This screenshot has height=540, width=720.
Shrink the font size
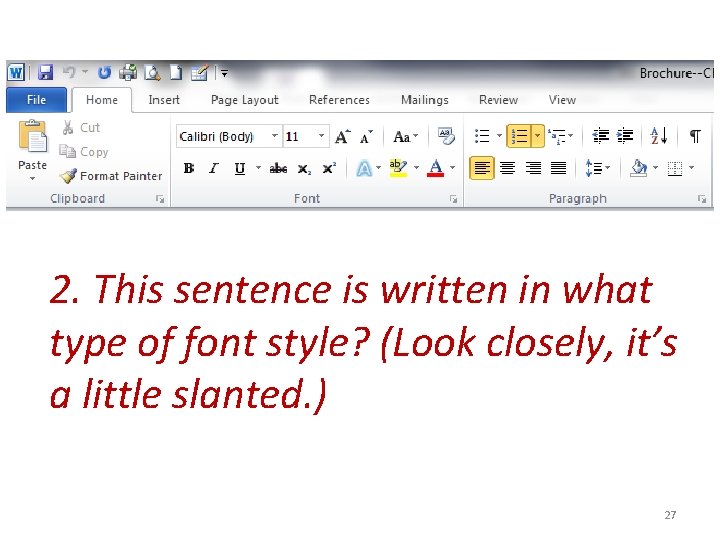[366, 137]
